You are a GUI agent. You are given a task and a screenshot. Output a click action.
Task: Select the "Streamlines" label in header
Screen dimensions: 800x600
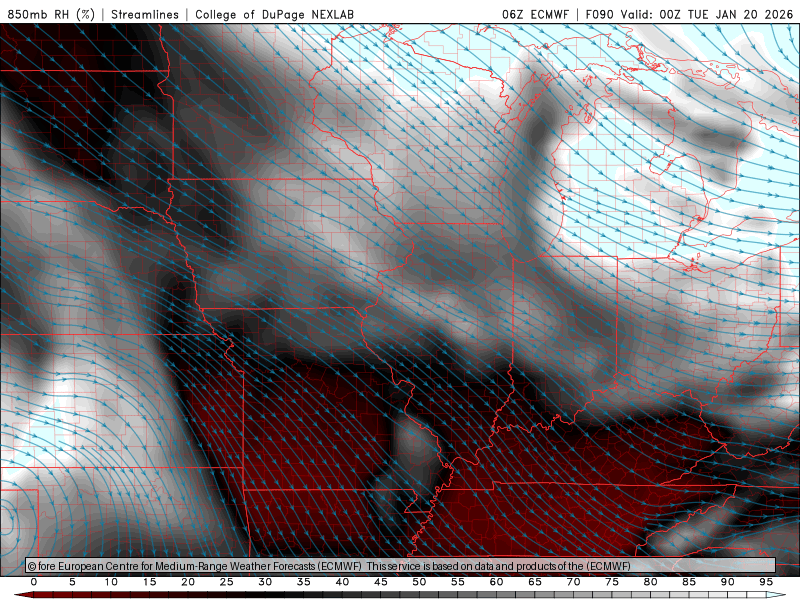coord(145,15)
